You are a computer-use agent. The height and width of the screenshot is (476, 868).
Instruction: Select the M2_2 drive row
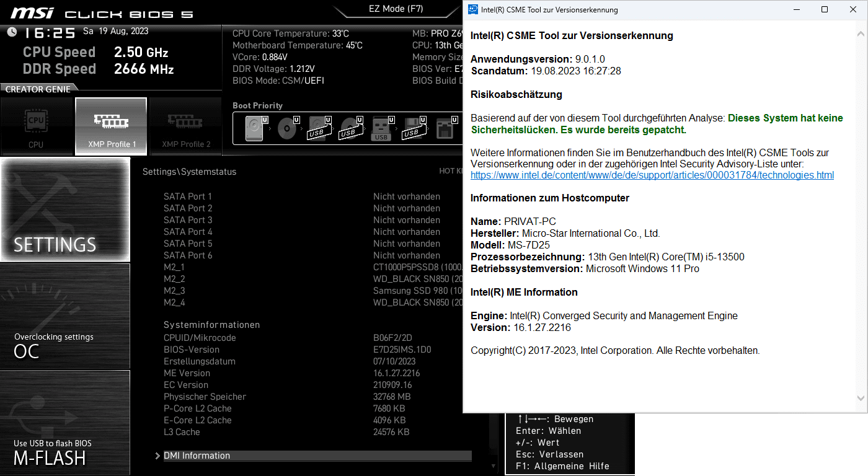(314, 279)
